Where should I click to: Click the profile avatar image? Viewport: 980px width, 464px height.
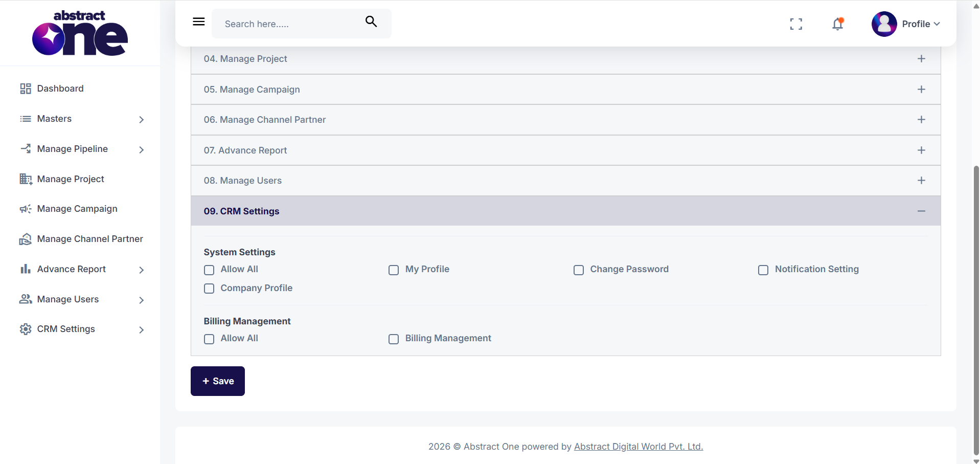tap(884, 24)
